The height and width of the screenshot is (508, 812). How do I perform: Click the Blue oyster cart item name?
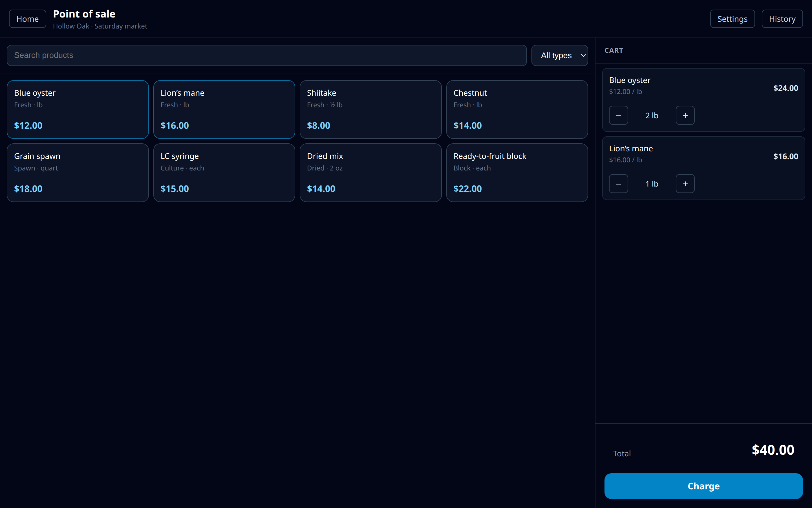point(630,80)
